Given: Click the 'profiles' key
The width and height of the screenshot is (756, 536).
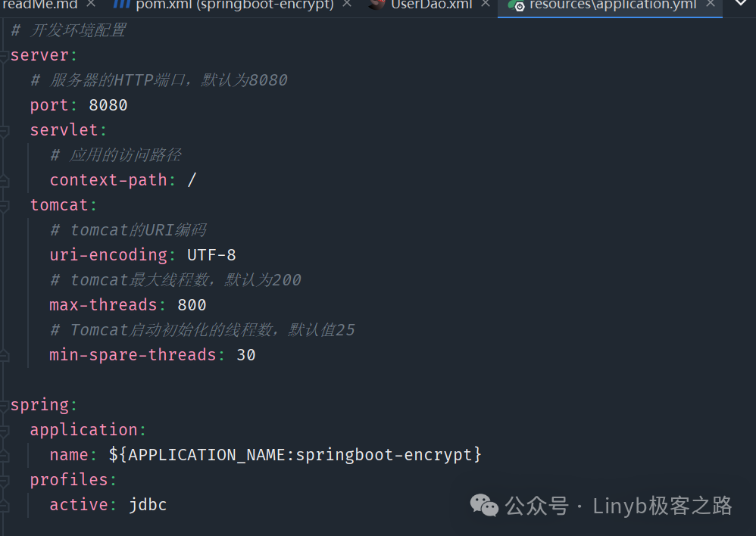Looking at the screenshot, I should (x=69, y=480).
